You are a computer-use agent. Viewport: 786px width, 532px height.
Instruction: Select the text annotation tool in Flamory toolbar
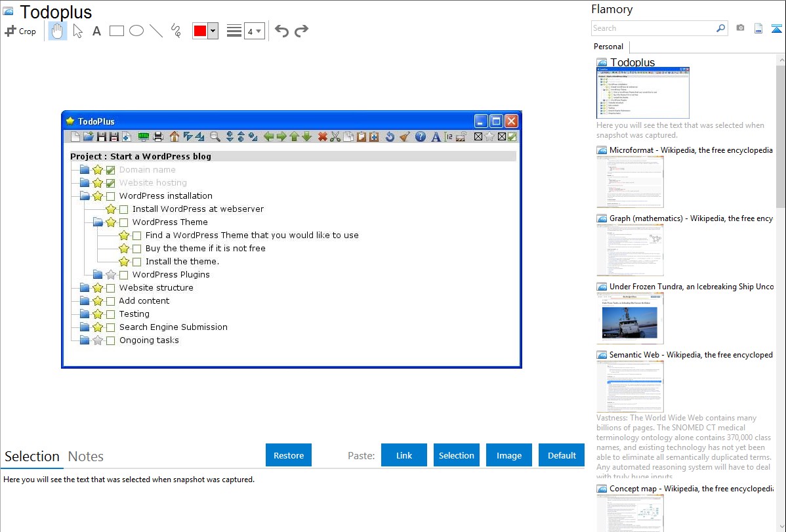(x=96, y=31)
